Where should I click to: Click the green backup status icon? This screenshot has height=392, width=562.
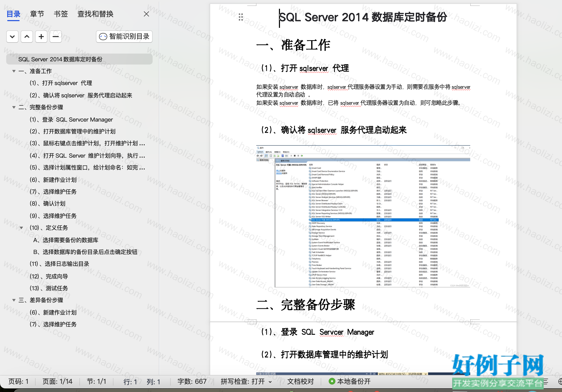(332, 381)
